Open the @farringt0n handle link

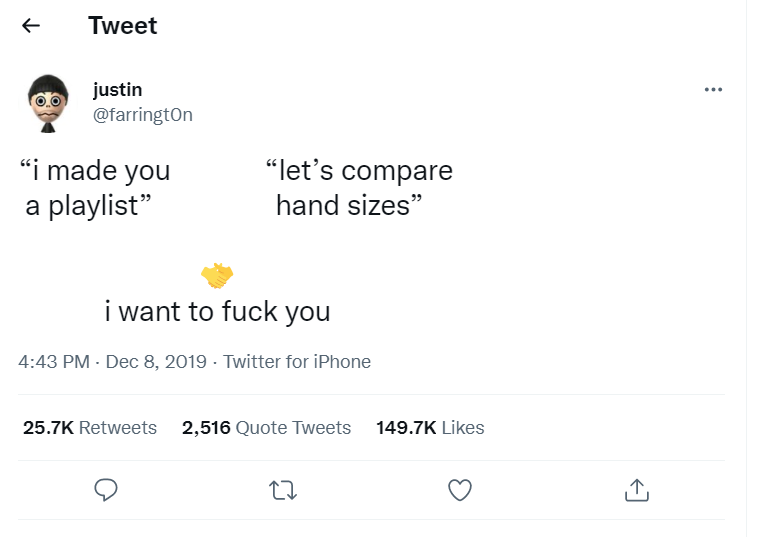(x=142, y=115)
